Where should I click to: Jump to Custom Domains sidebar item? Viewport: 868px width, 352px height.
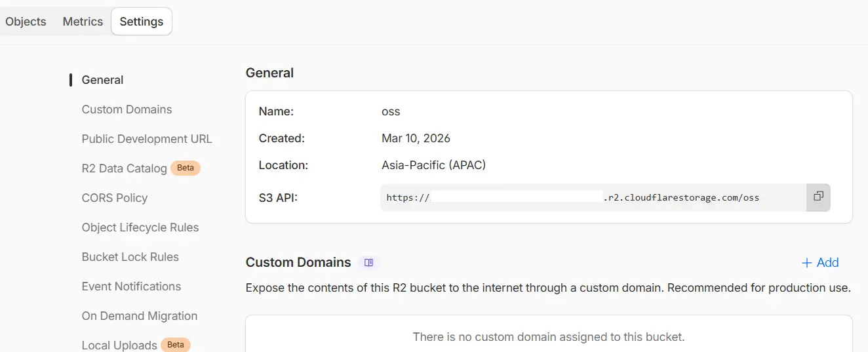(x=127, y=109)
